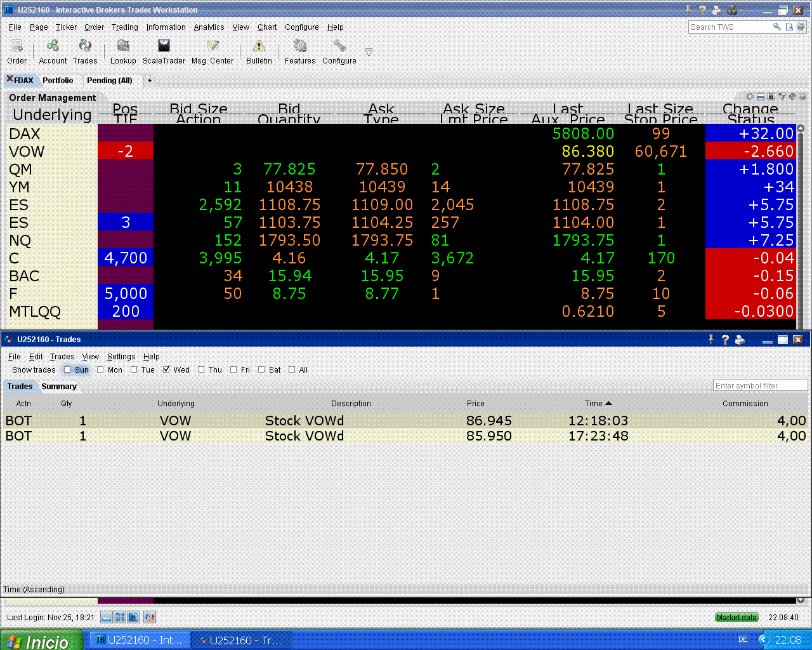Enable the Sat show trades checkbox
812x650 pixels.
coord(261,369)
